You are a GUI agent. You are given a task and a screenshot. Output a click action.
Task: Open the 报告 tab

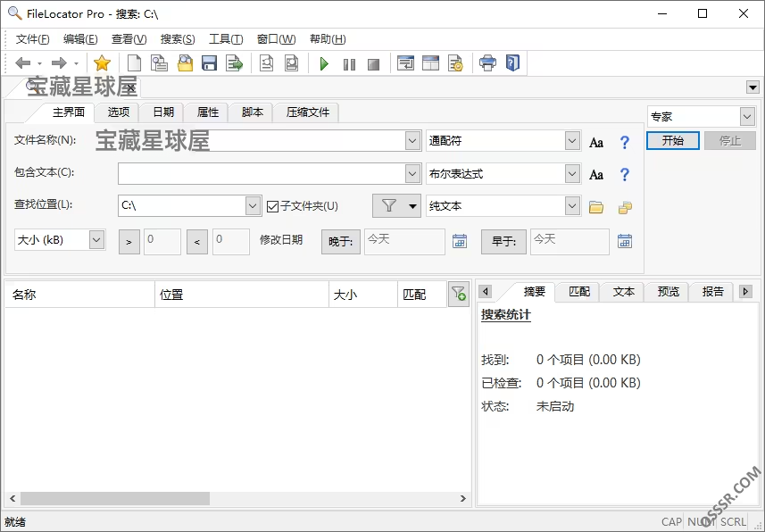[x=712, y=291]
